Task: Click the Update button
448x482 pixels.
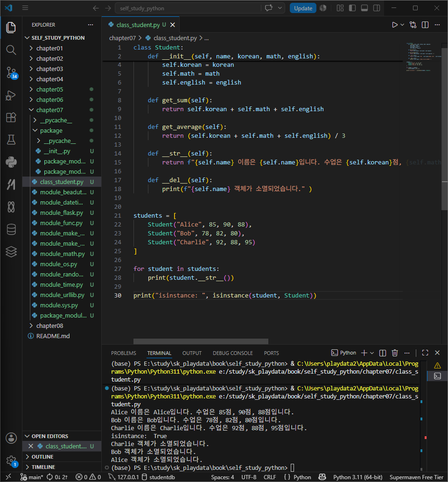Action: click(303, 8)
